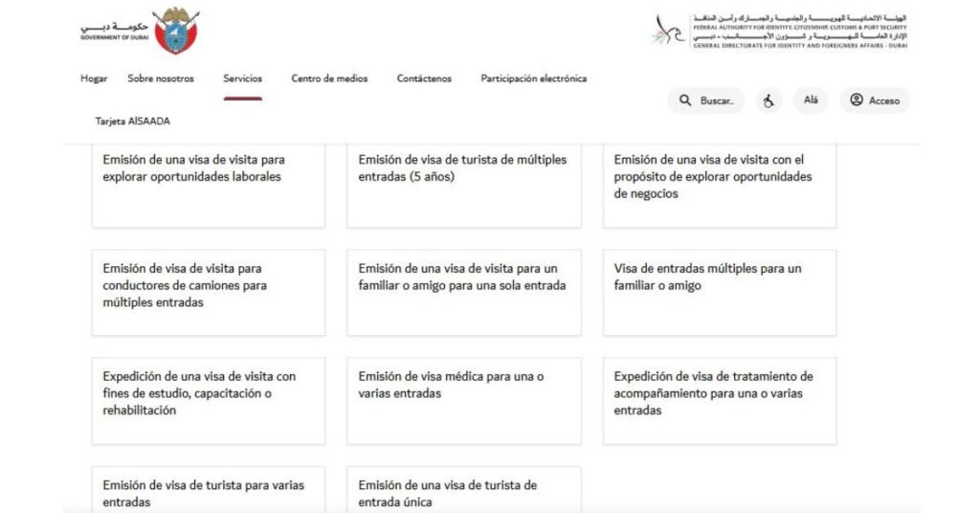The height and width of the screenshot is (513, 980).
Task: Open Centro de medios menu
Action: point(329,78)
